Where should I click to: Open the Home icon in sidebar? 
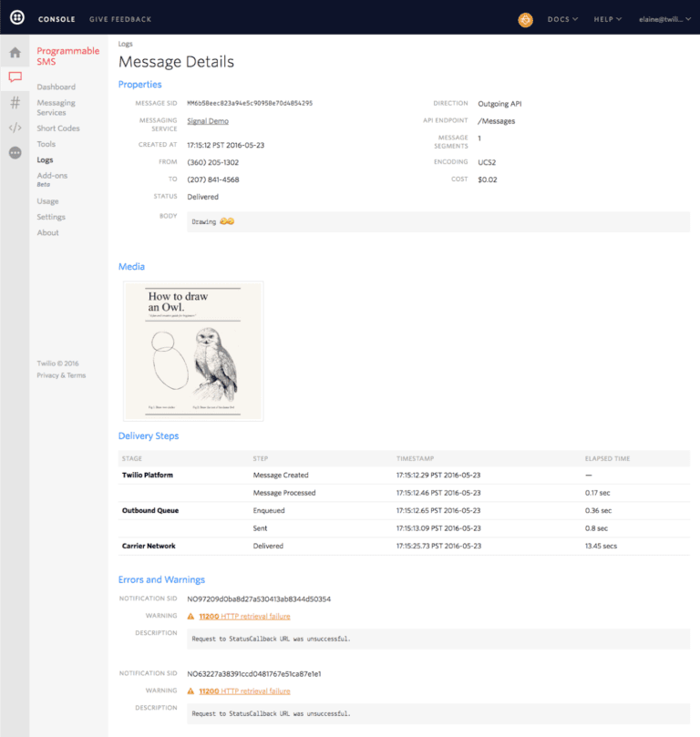tap(15, 53)
